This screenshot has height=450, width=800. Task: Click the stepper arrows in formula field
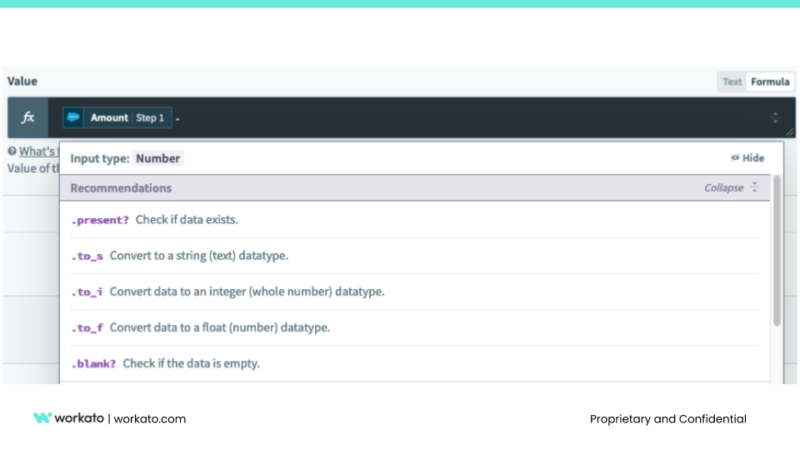[x=775, y=118]
